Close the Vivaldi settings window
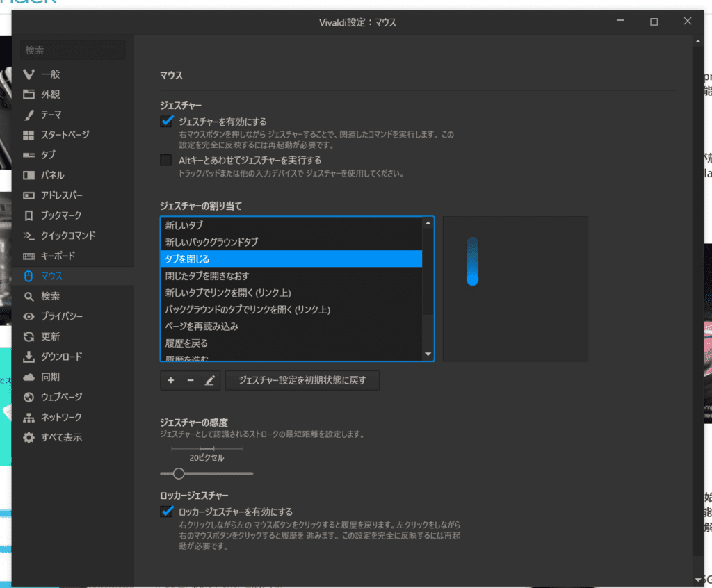The image size is (712, 588). (688, 22)
